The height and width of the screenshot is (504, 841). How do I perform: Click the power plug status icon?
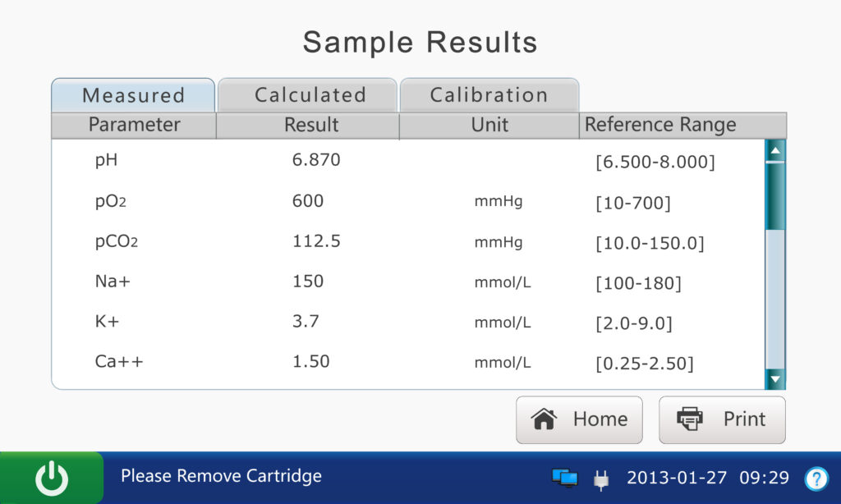point(601,479)
